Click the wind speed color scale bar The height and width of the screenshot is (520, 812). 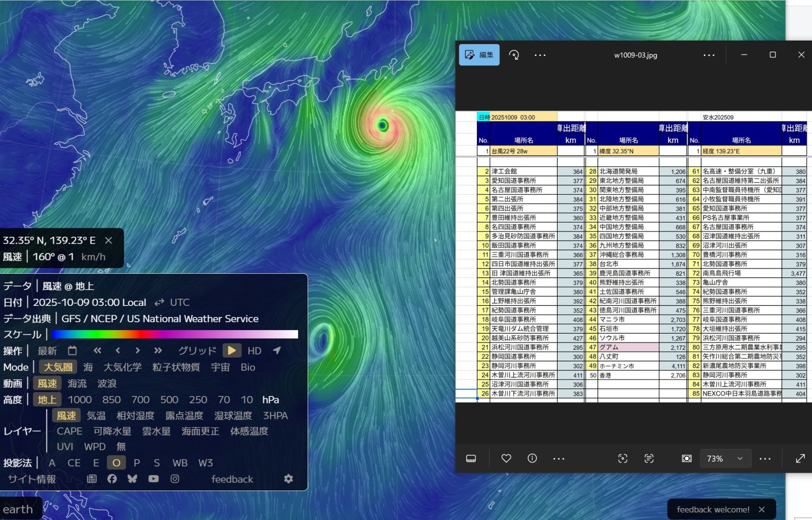click(x=175, y=335)
